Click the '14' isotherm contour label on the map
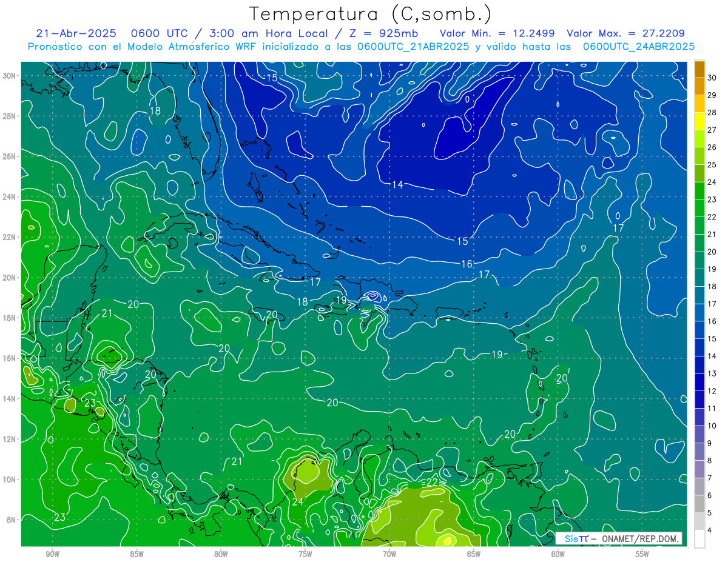 coord(397,185)
